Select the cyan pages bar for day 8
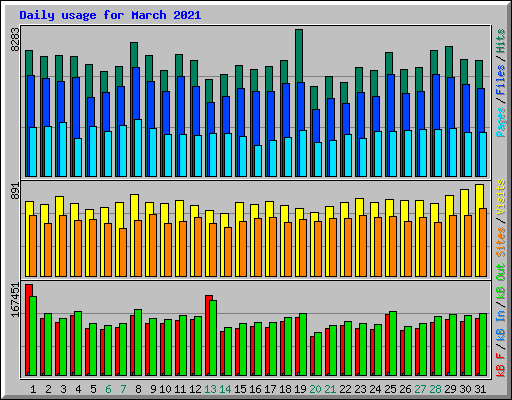 click(138, 148)
